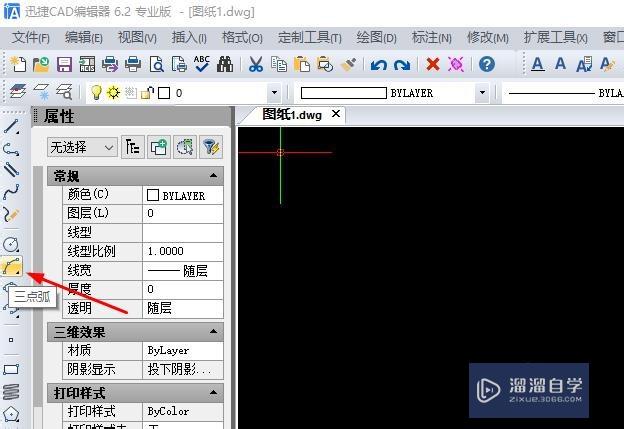Viewport: 624px width, 429px height.
Task: Select the Circle tool
Action: (11, 244)
